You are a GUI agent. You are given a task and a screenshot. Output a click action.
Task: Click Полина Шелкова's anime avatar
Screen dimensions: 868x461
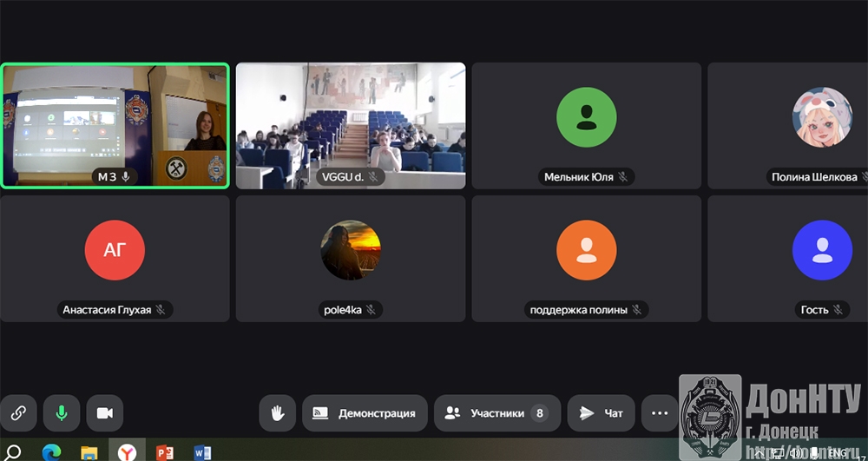tap(821, 116)
